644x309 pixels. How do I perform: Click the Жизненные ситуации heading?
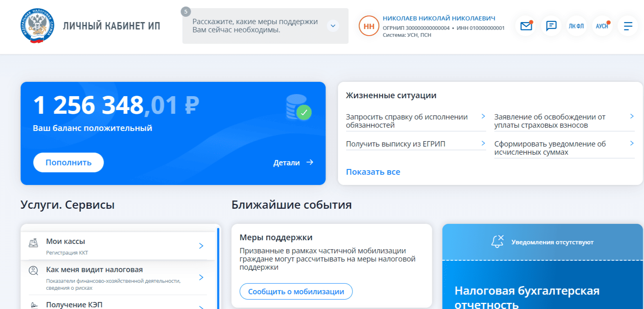tap(391, 95)
